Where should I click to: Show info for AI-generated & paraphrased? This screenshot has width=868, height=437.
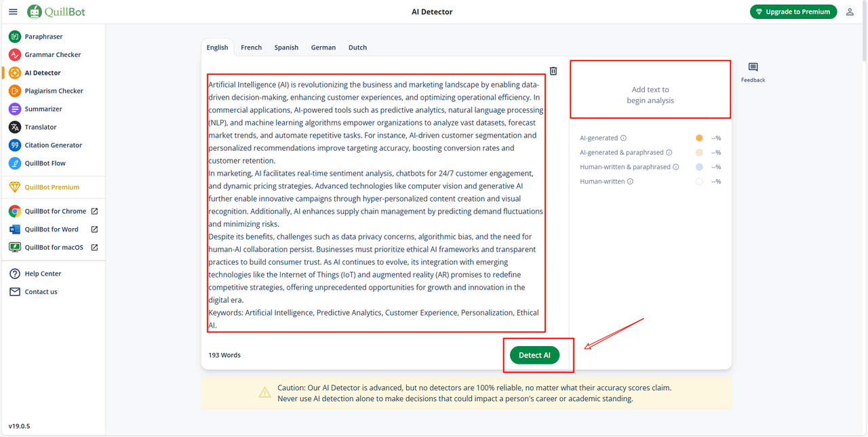(x=669, y=153)
